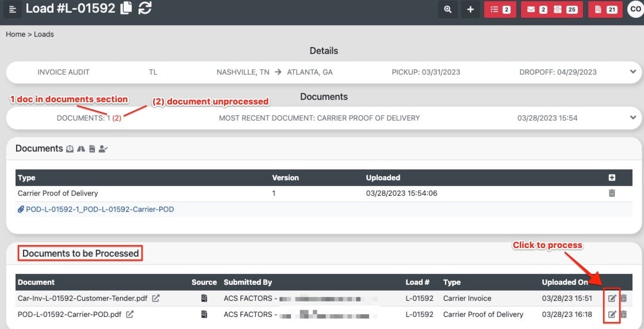This screenshot has width=644, height=329.
Task: Delete the Carrier Invoice unprocessed document
Action: pyautogui.click(x=623, y=298)
